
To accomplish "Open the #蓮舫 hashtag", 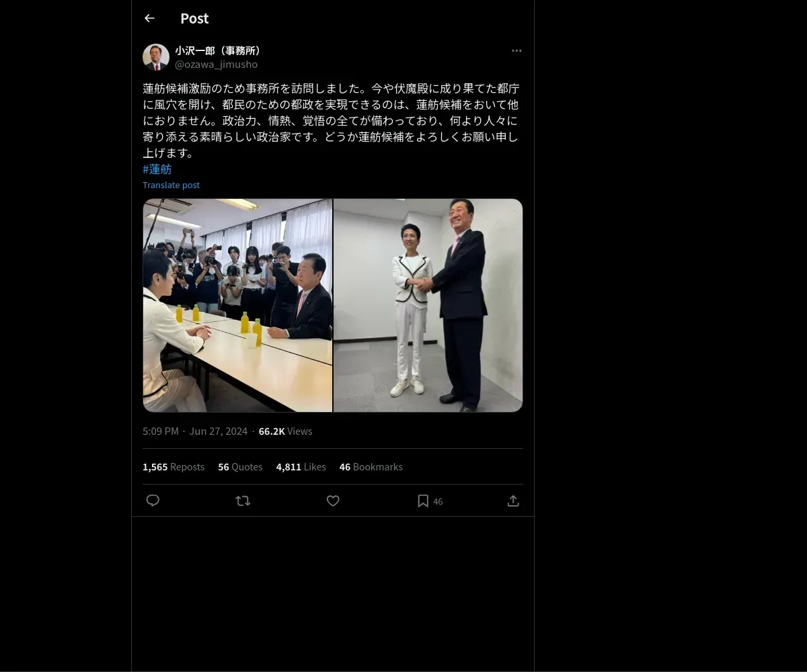I will (x=157, y=169).
